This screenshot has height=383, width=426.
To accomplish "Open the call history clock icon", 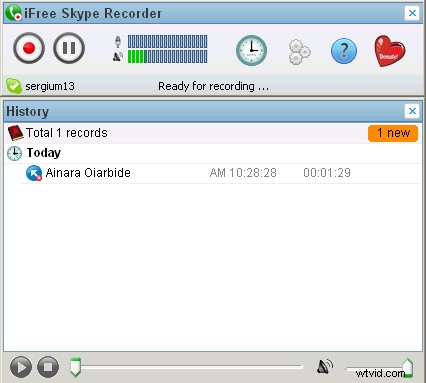I will (251, 50).
